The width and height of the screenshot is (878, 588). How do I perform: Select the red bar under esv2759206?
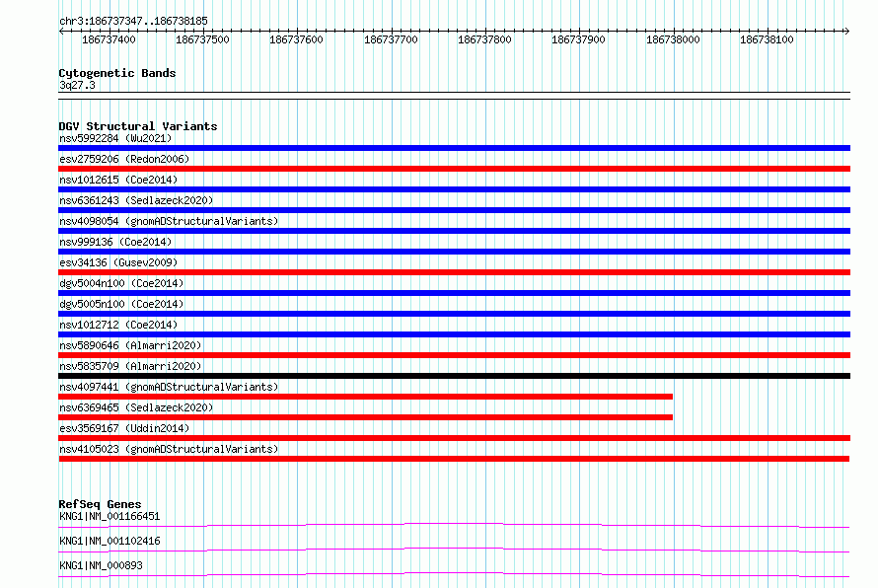[454, 169]
